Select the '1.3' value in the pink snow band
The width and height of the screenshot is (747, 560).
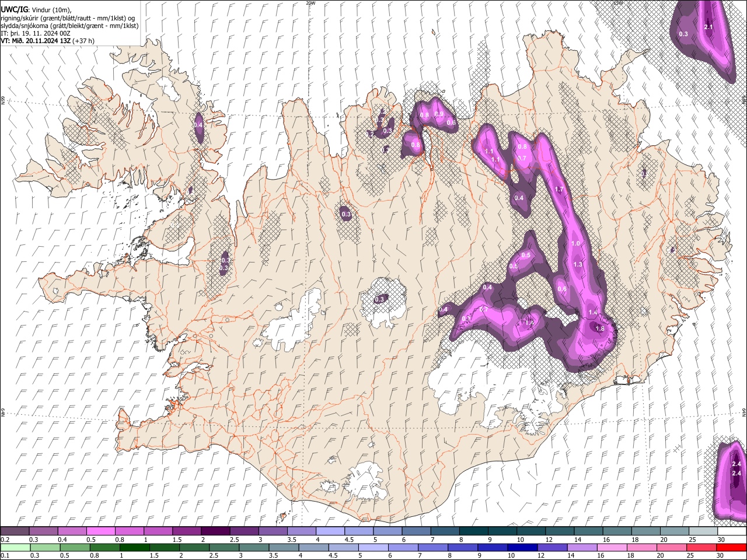(x=578, y=264)
